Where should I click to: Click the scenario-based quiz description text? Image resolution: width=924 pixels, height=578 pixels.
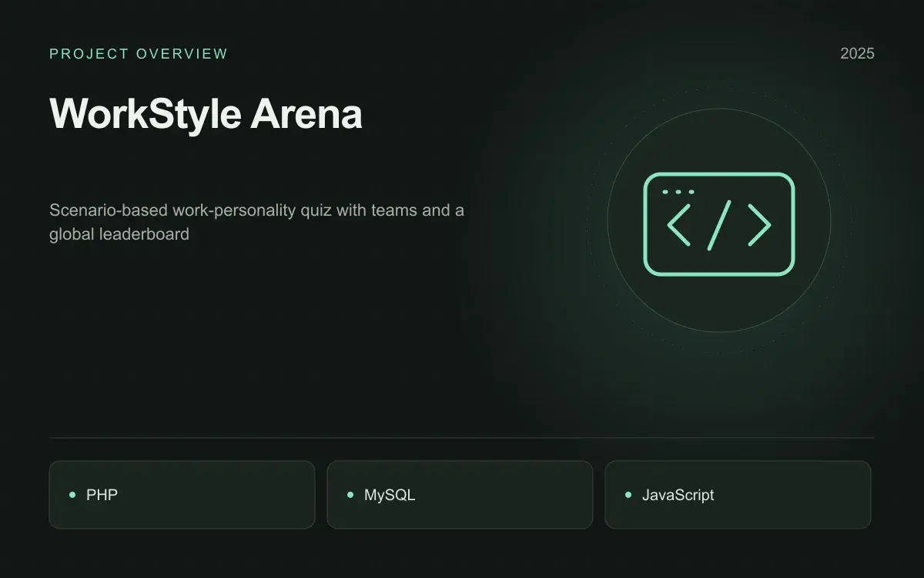[256, 222]
